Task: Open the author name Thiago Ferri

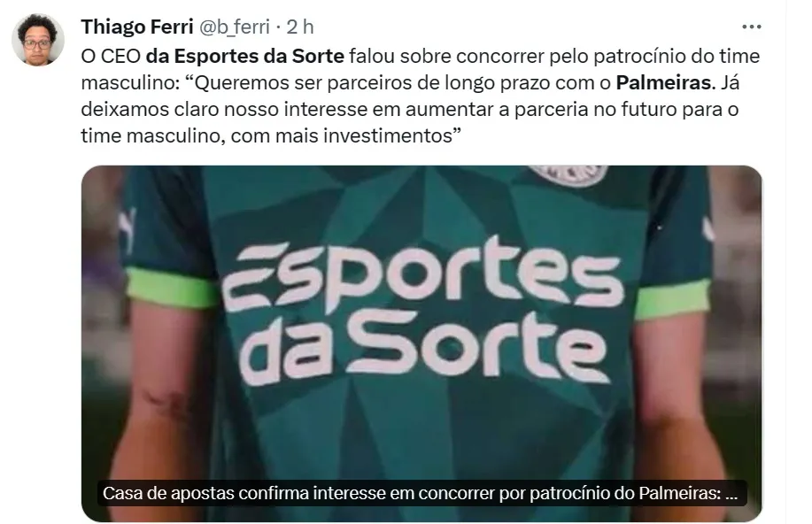Action: [x=137, y=27]
